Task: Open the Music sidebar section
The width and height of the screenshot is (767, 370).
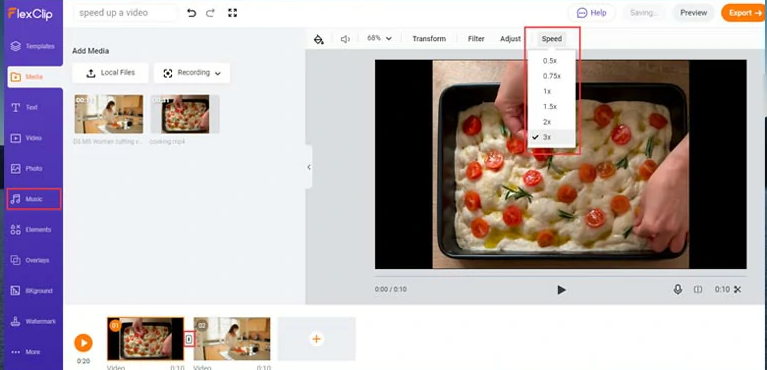Action: (34, 199)
